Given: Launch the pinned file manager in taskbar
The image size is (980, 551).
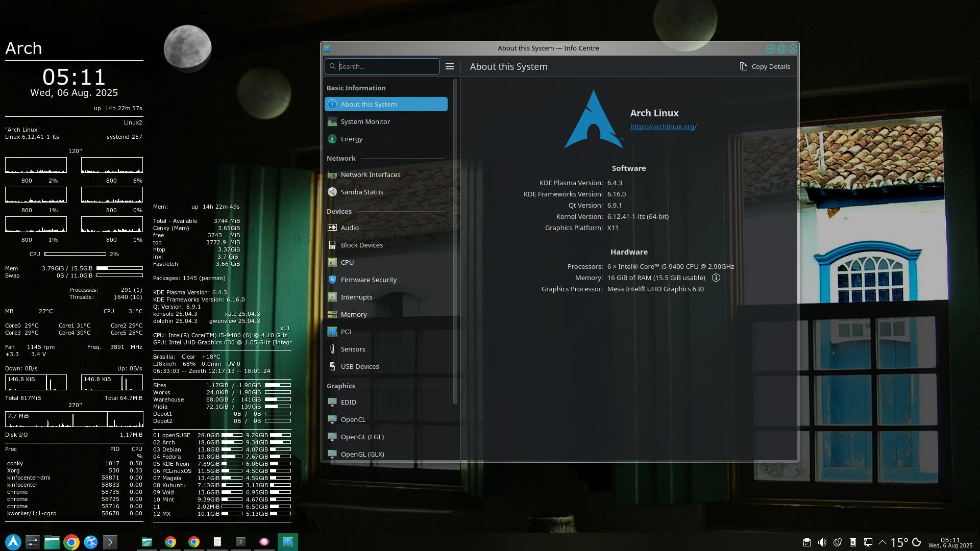Looking at the screenshot, I should (x=52, y=542).
